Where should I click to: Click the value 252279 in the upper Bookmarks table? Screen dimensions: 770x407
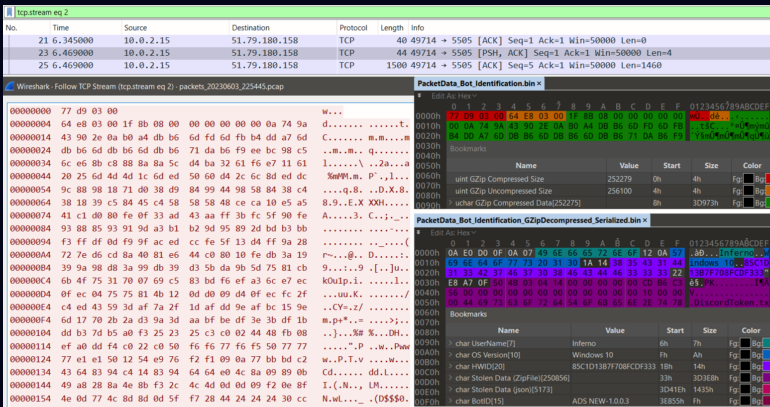[619, 179]
